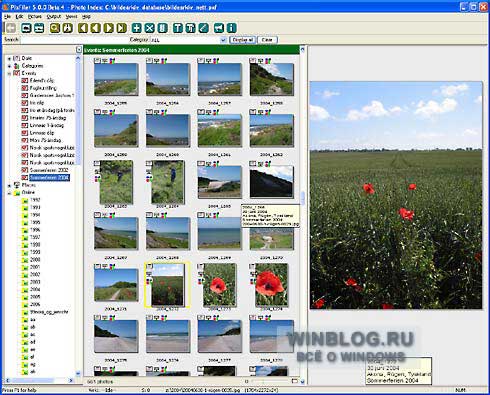490x395 pixels.
Task: Click the Clear button
Action: click(x=267, y=40)
